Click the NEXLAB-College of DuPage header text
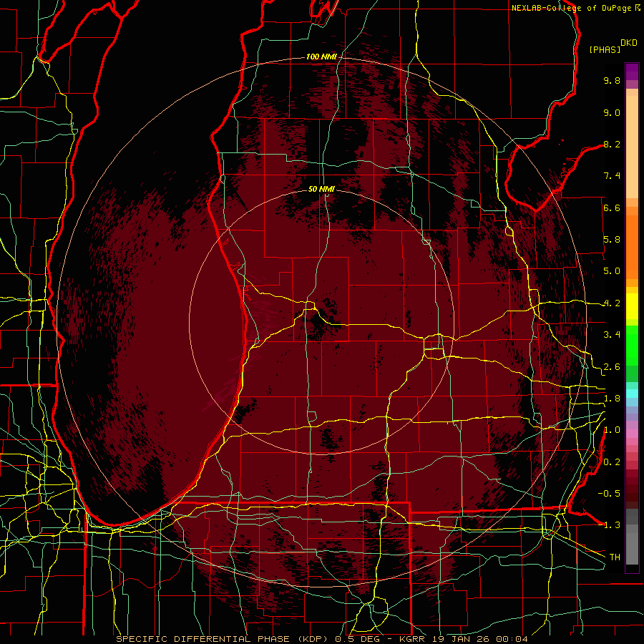The width and height of the screenshot is (644, 644). click(571, 8)
